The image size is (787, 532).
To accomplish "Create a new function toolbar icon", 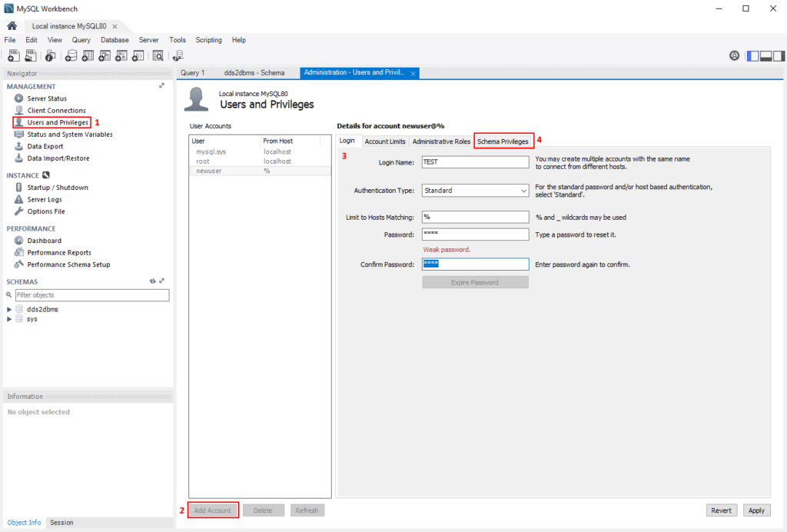I will pyautogui.click(x=138, y=55).
